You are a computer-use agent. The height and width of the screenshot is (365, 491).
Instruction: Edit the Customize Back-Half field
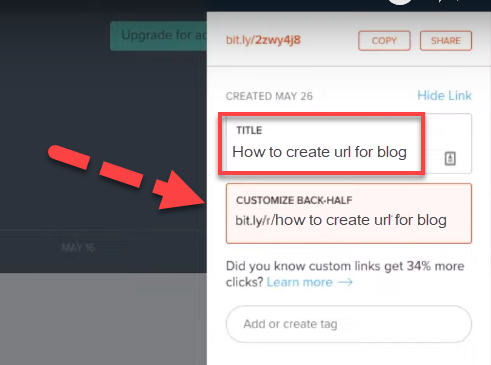349,213
